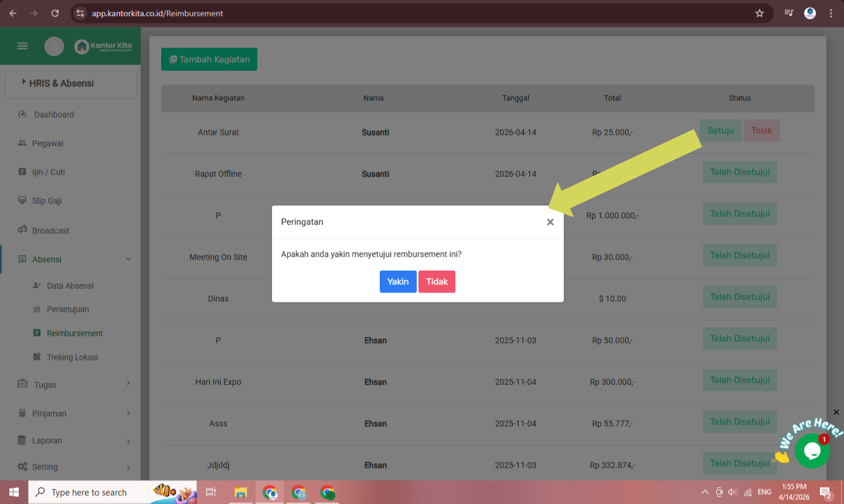Bookmark this page with the star icon
The height and width of the screenshot is (504, 844).
760,13
